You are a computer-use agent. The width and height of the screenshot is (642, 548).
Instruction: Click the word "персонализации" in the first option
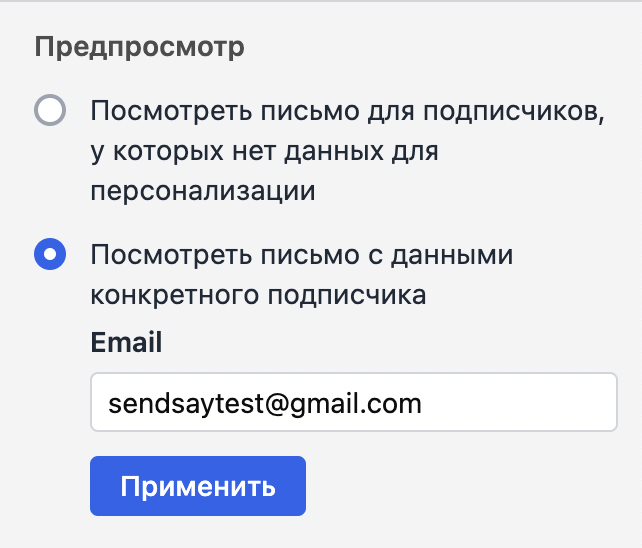[x=203, y=190]
